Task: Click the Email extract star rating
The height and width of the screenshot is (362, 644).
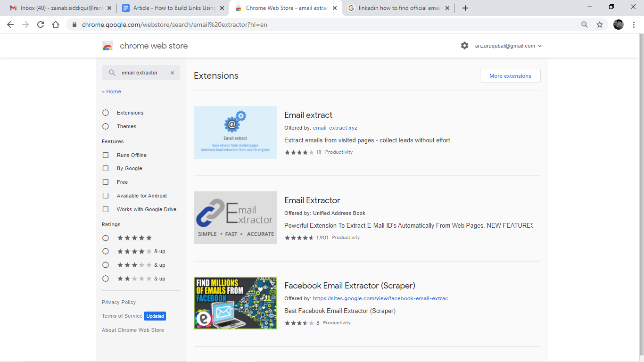Action: click(x=299, y=152)
